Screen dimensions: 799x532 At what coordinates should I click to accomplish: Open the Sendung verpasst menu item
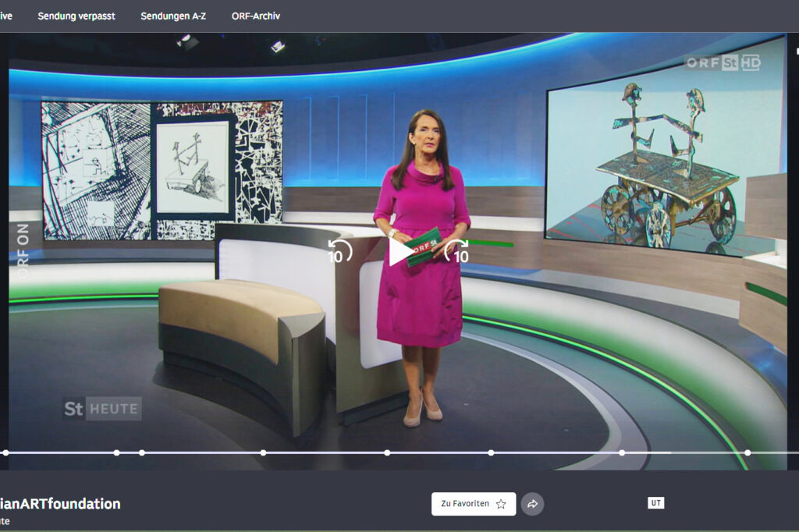point(76,16)
